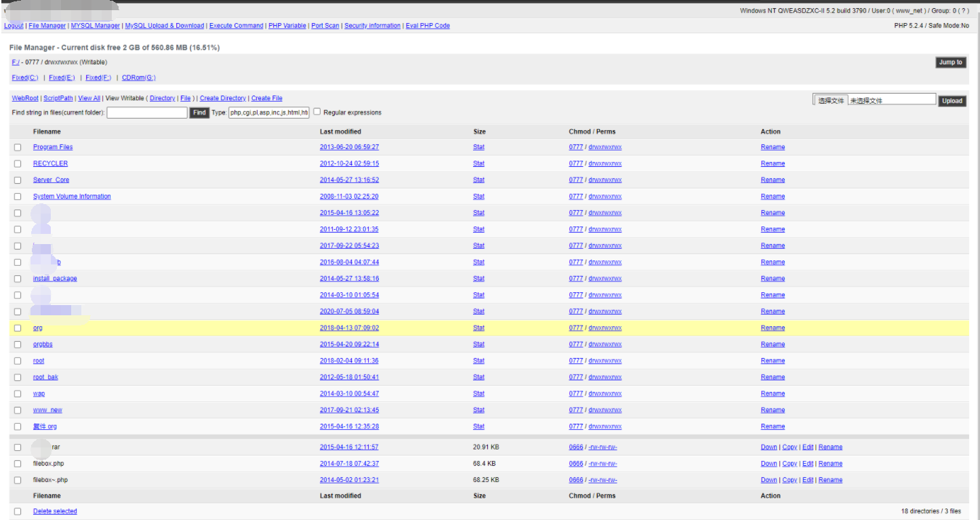Open System Volume Information folder

tap(72, 197)
